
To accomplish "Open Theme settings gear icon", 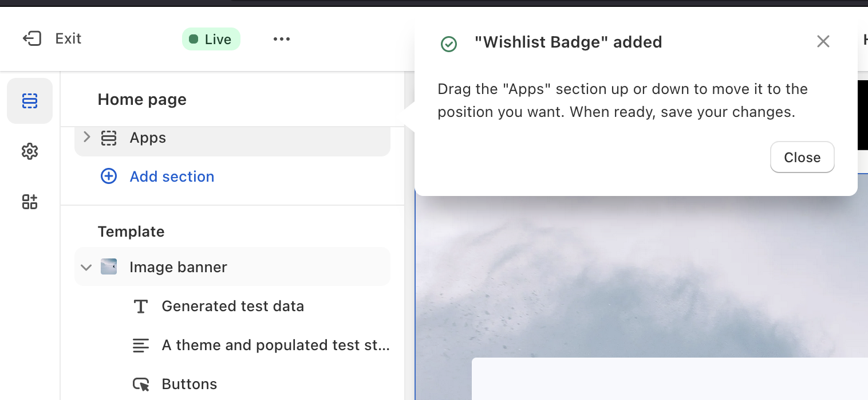I will [30, 151].
